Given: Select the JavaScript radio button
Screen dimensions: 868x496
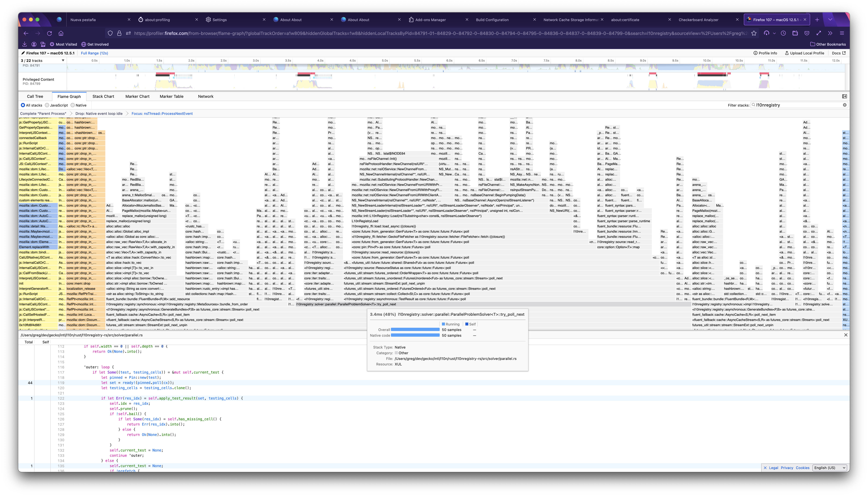Looking at the screenshot, I should (x=47, y=105).
